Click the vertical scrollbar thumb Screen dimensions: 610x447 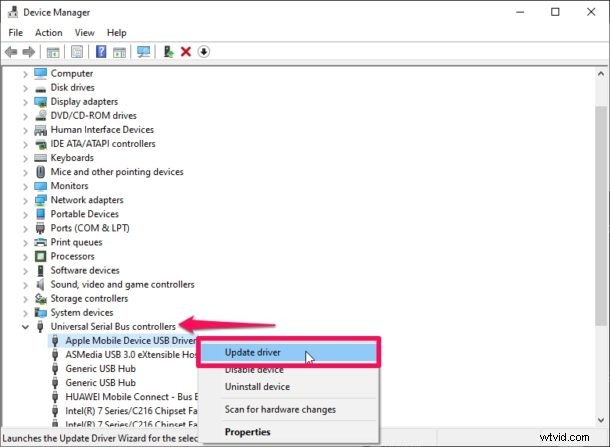pyautogui.click(x=601, y=216)
